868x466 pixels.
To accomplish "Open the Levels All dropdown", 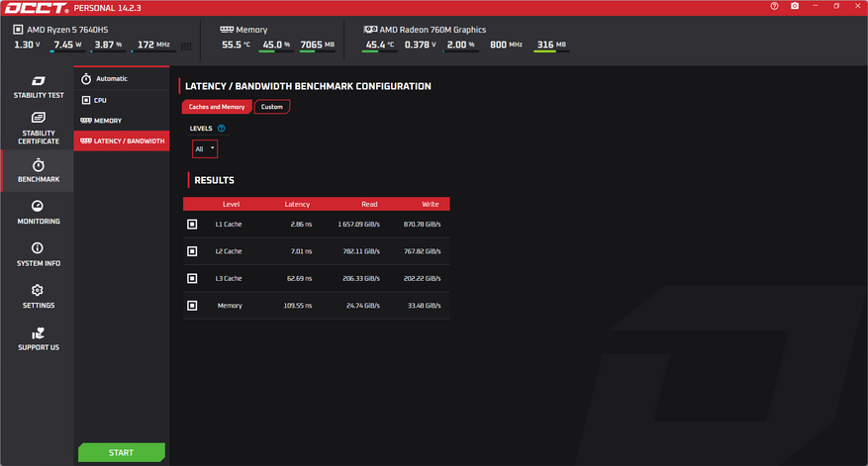I will [205, 148].
